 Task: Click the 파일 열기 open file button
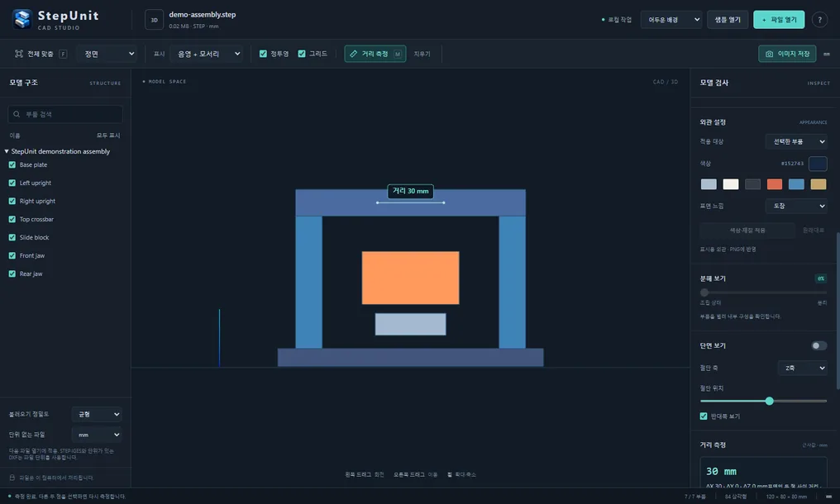[x=779, y=20]
